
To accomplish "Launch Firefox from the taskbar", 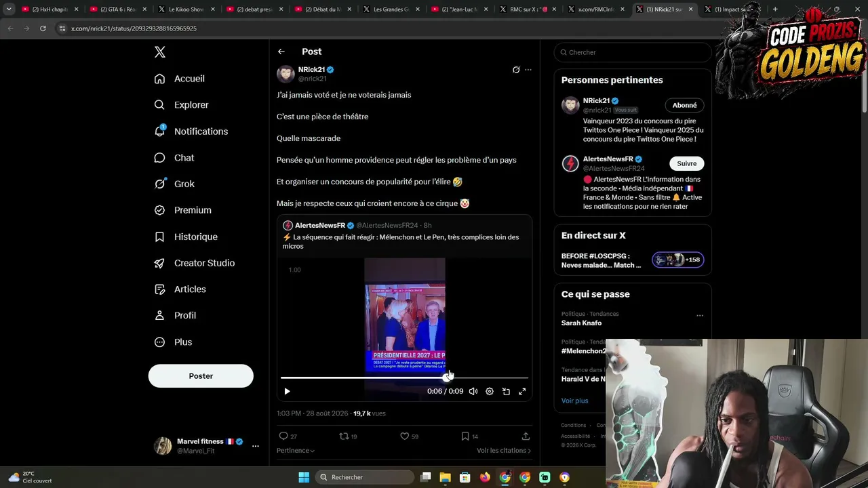I will coord(485,477).
